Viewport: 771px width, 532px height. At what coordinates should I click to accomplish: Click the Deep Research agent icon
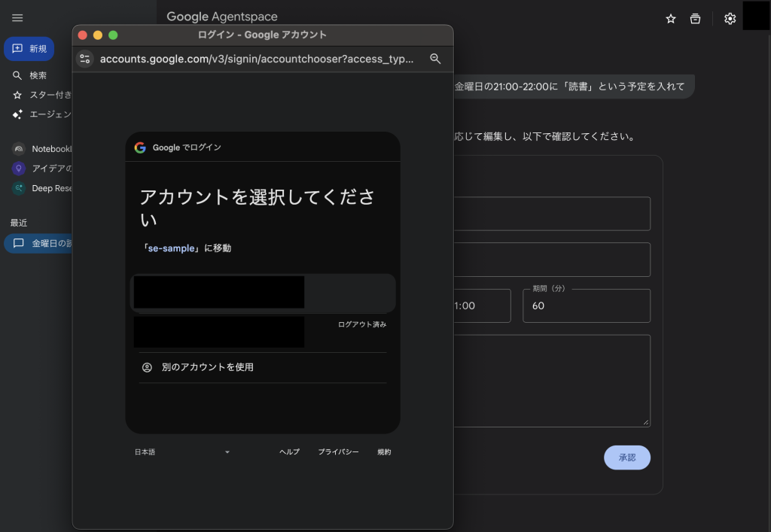[18, 188]
